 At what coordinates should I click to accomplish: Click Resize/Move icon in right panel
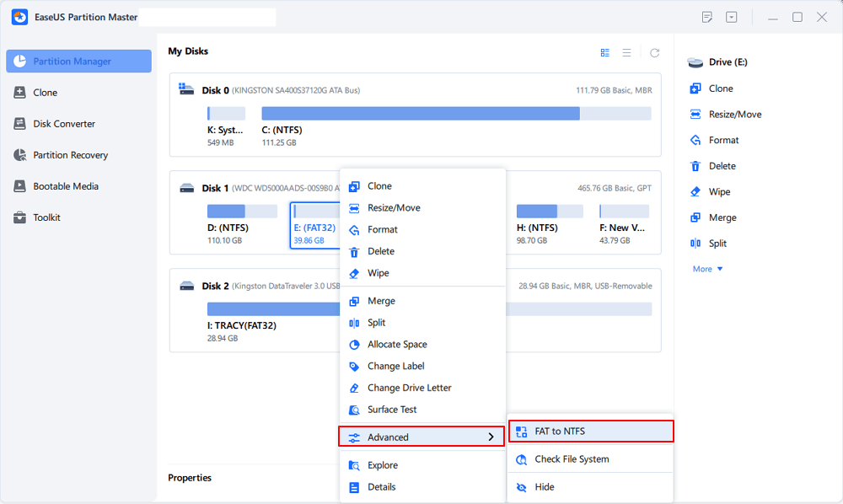click(695, 115)
